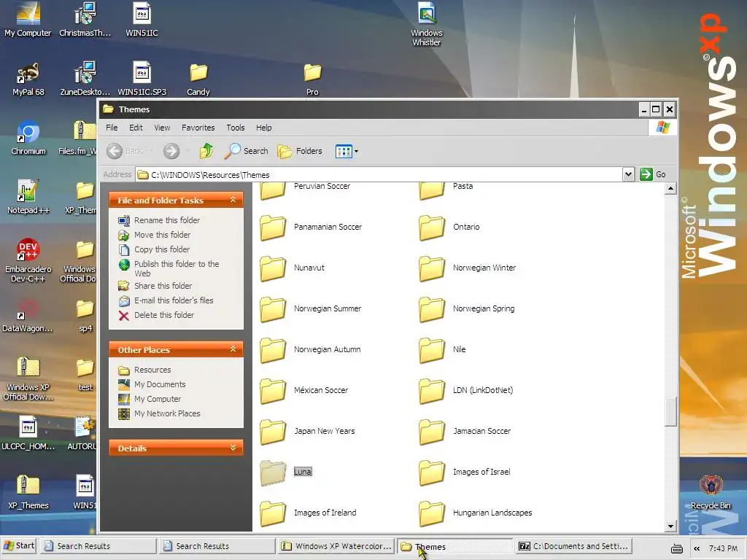Switch to Windows XP Watercolor taskbar item
Screen dimensions: 747x560
pyautogui.click(x=336, y=546)
